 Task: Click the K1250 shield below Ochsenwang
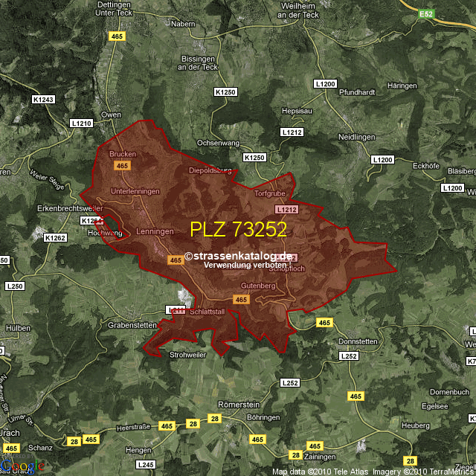coord(254,158)
